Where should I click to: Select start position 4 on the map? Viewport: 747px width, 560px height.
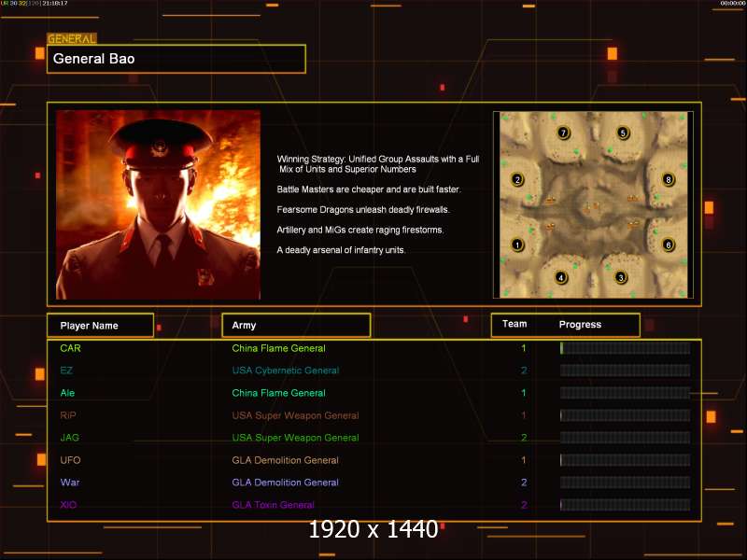[561, 277]
